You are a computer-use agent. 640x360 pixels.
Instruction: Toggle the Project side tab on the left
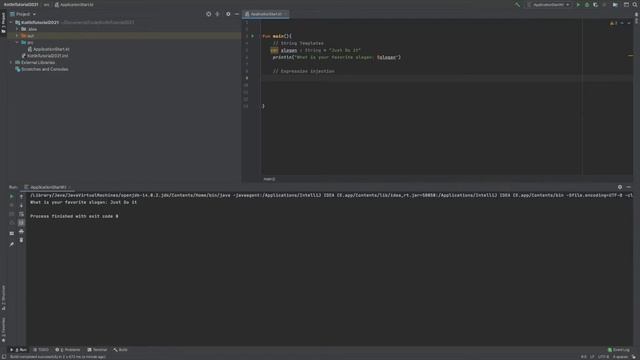pos(3,22)
